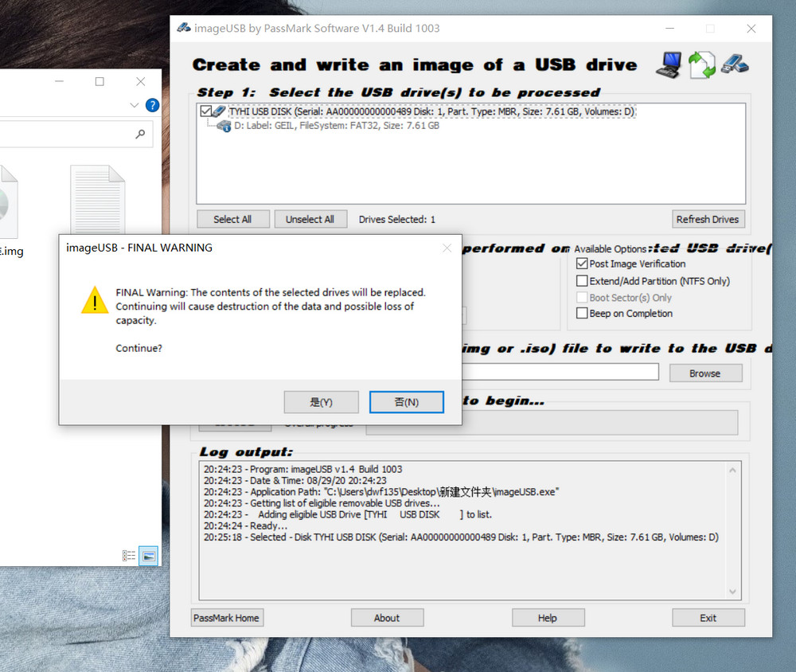796x672 pixels.
Task: Enable Extend/Add Partition (NTFS Only)
Action: coord(582,281)
